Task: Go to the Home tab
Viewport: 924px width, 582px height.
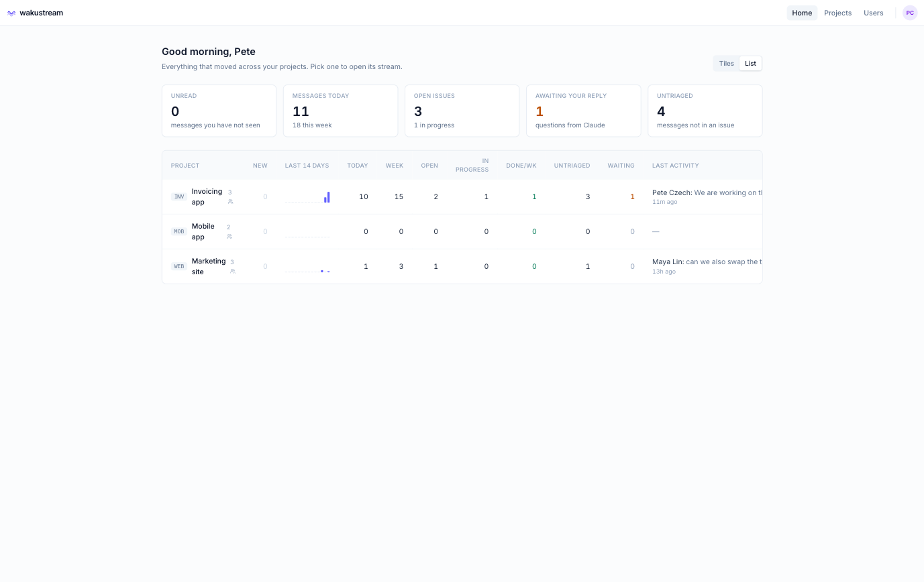Action: (x=802, y=13)
